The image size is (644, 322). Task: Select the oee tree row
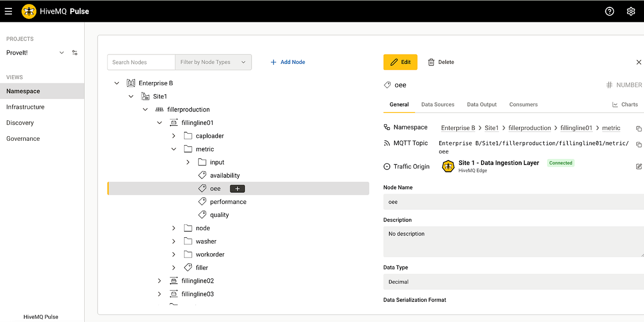[x=238, y=188]
